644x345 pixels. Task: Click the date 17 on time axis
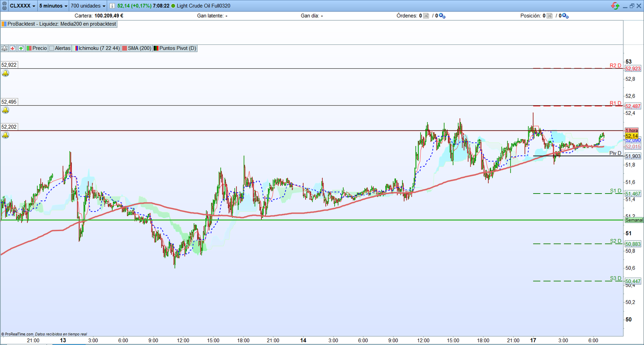coord(533,341)
